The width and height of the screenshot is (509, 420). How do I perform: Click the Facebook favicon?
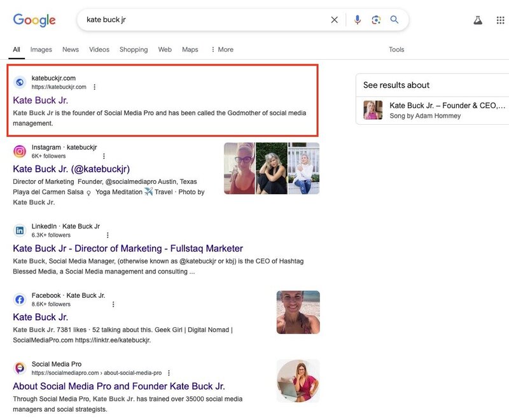(20, 300)
